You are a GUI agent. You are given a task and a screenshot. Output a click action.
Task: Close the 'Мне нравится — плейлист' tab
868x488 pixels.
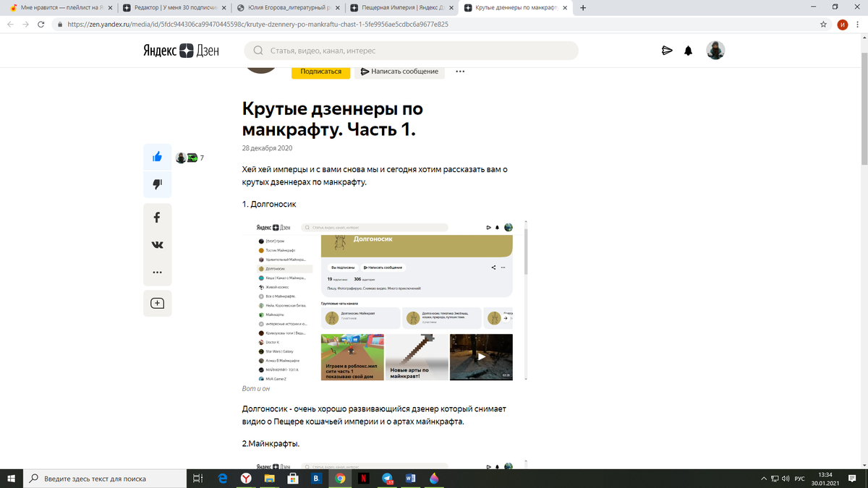coord(110,8)
